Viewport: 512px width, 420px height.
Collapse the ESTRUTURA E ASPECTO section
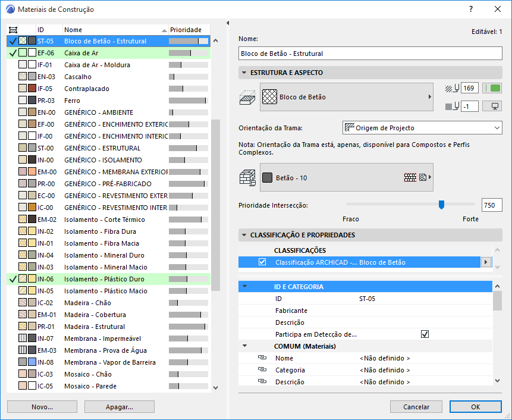coord(244,73)
